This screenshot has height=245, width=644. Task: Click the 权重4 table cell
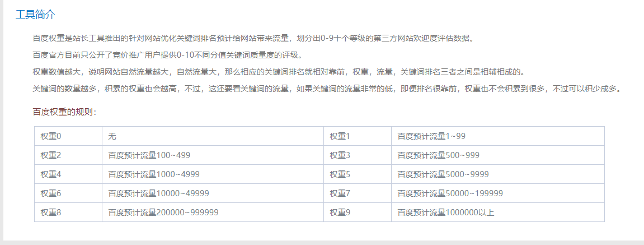tap(68, 174)
